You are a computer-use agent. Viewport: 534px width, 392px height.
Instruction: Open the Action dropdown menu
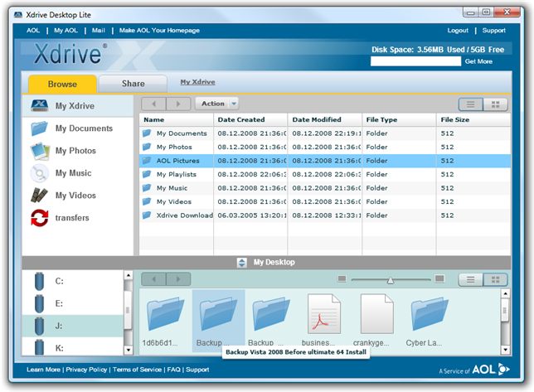point(216,104)
